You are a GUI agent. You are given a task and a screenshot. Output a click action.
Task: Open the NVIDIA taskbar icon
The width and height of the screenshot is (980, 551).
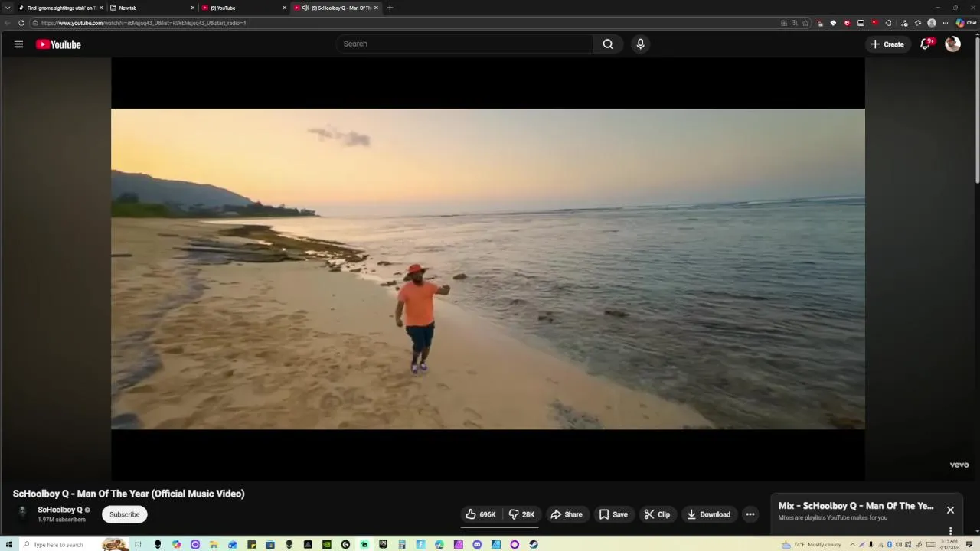327,544
